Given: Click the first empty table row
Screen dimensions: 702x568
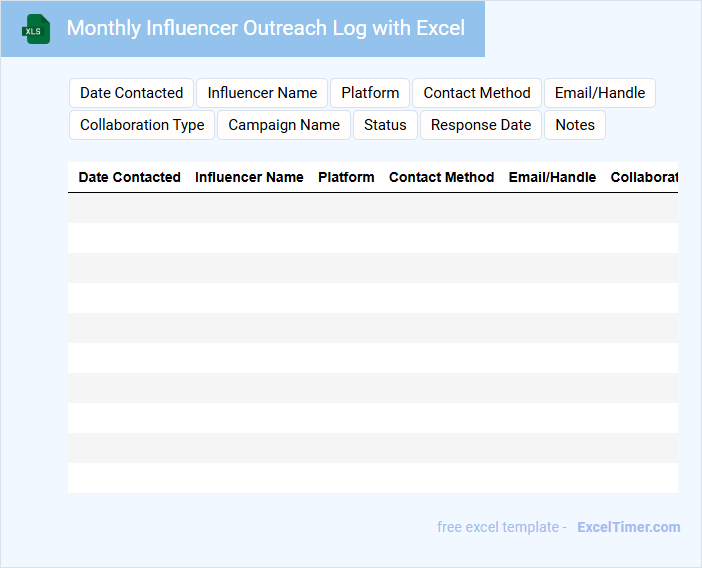Looking at the screenshot, I should (372, 208).
